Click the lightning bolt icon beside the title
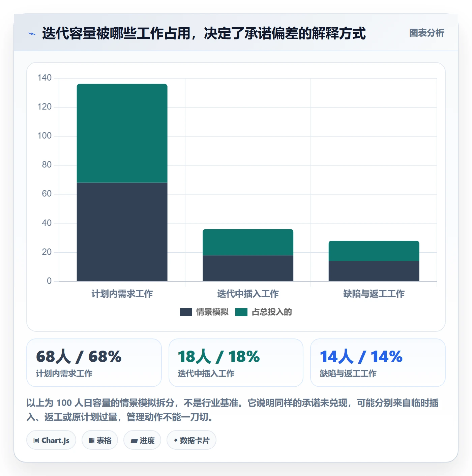The width and height of the screenshot is (472, 476). (x=32, y=34)
